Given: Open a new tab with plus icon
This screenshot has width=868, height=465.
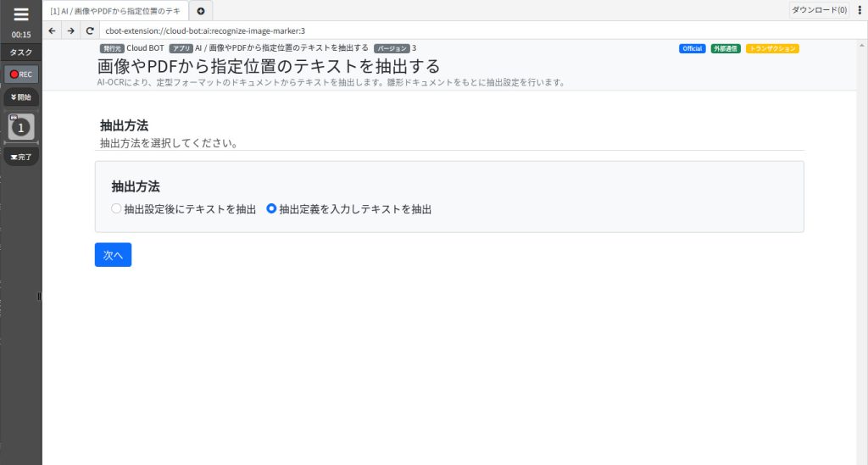Looking at the screenshot, I should click(x=201, y=11).
